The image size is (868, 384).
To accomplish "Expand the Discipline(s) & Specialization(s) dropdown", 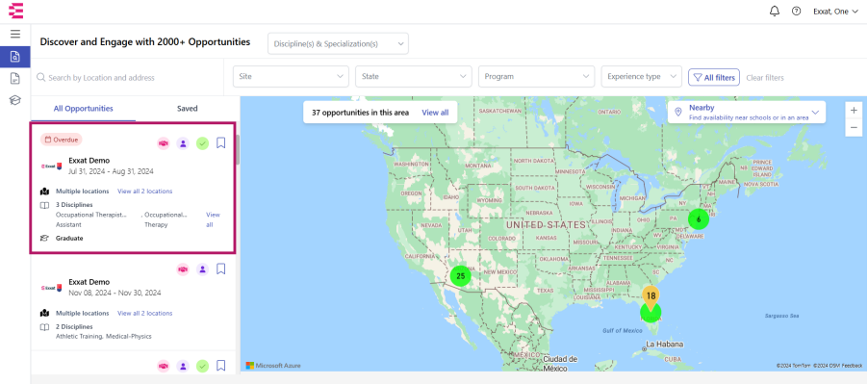I will [338, 43].
